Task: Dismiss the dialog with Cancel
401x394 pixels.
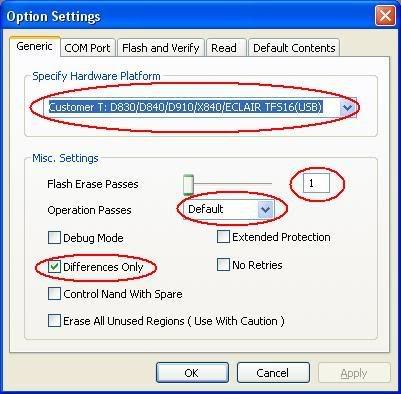Action: (x=273, y=373)
